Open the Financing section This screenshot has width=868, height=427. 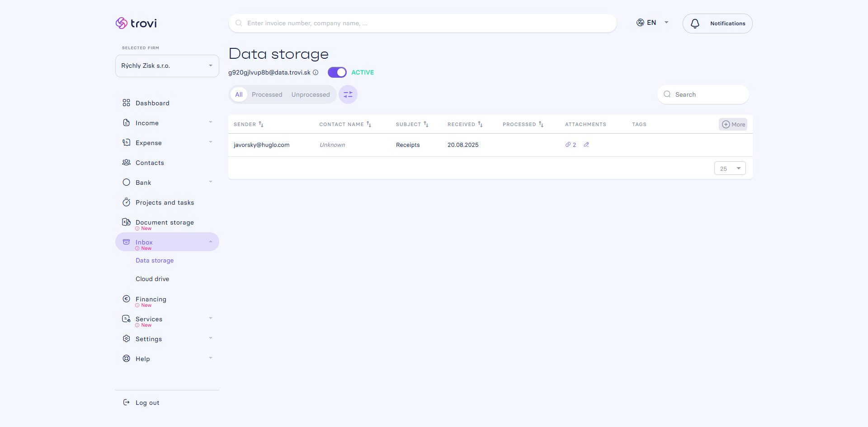coord(151,299)
